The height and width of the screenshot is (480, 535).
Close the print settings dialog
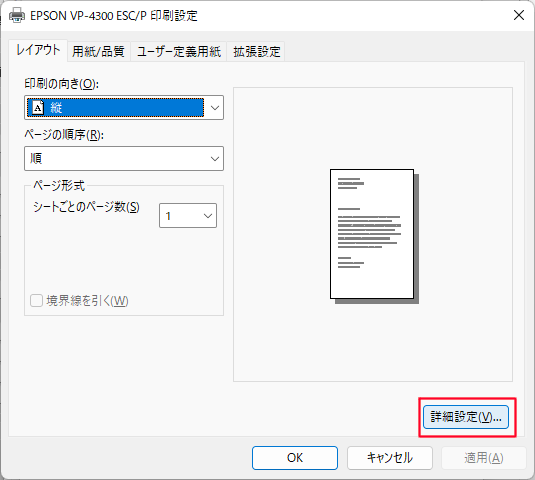(x=519, y=15)
